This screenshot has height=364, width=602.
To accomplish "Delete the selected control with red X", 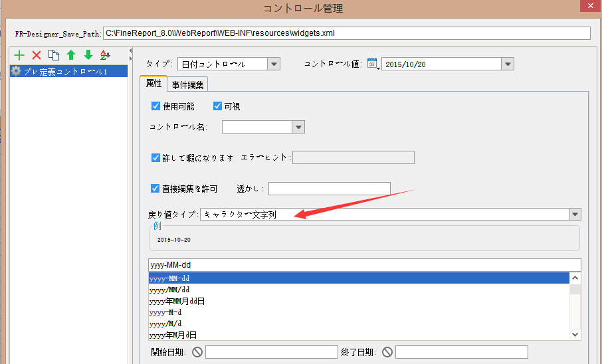I will (x=37, y=55).
